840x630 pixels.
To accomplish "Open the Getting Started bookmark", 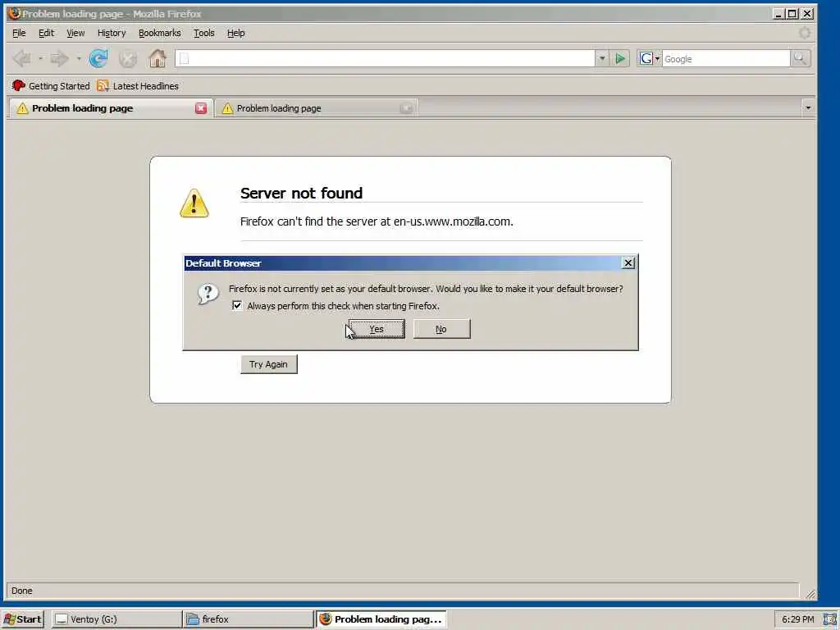I will pos(51,85).
